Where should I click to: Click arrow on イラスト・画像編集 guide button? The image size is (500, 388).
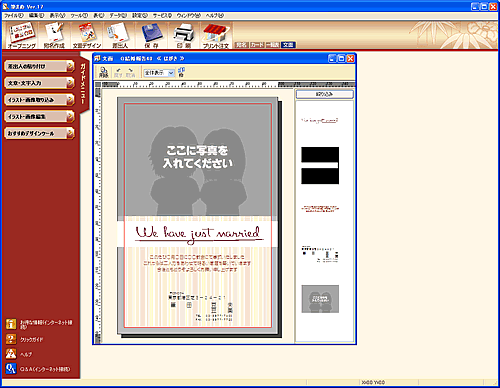click(x=70, y=116)
